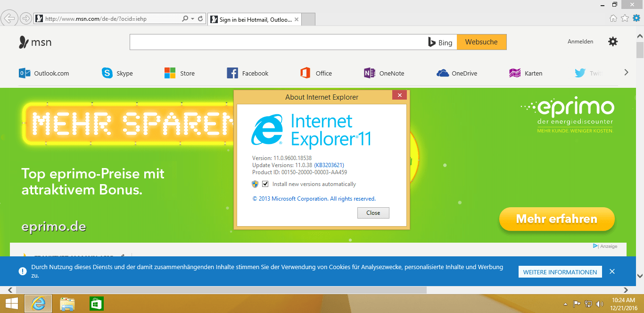Open the IE Tools gear icon
Viewport: 644px width, 313px height.
(636, 18)
